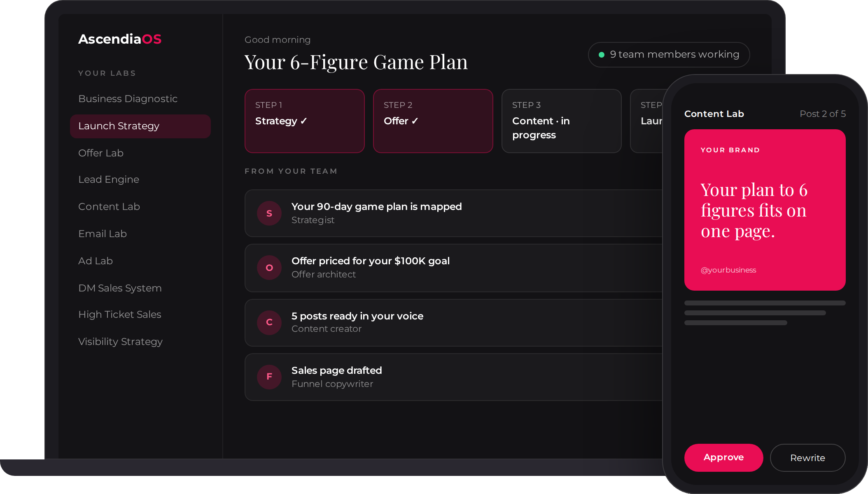This screenshot has width=868, height=494.
Task: Click the Funnel copywriter 'F' avatar icon
Action: click(269, 377)
